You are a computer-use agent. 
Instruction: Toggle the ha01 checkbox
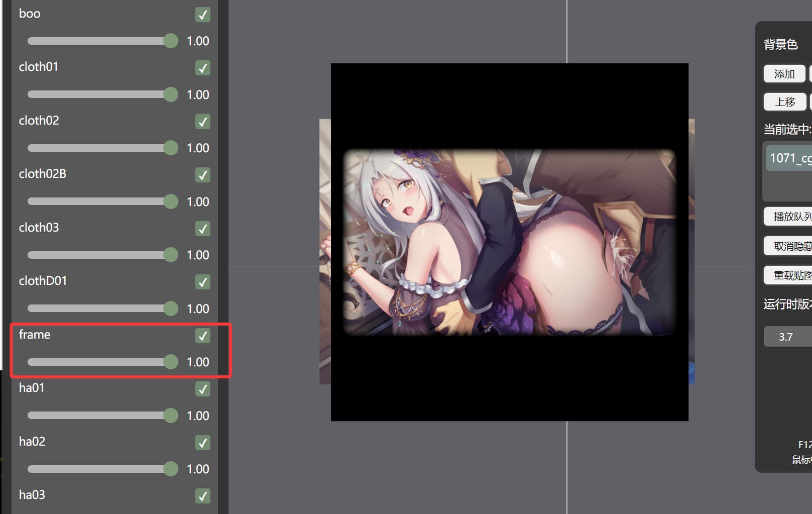tap(203, 389)
